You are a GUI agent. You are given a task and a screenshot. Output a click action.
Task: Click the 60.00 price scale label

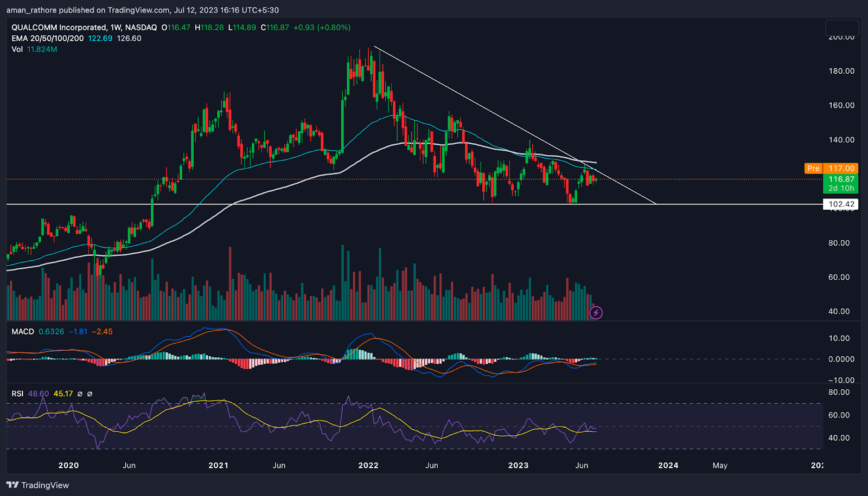point(839,277)
